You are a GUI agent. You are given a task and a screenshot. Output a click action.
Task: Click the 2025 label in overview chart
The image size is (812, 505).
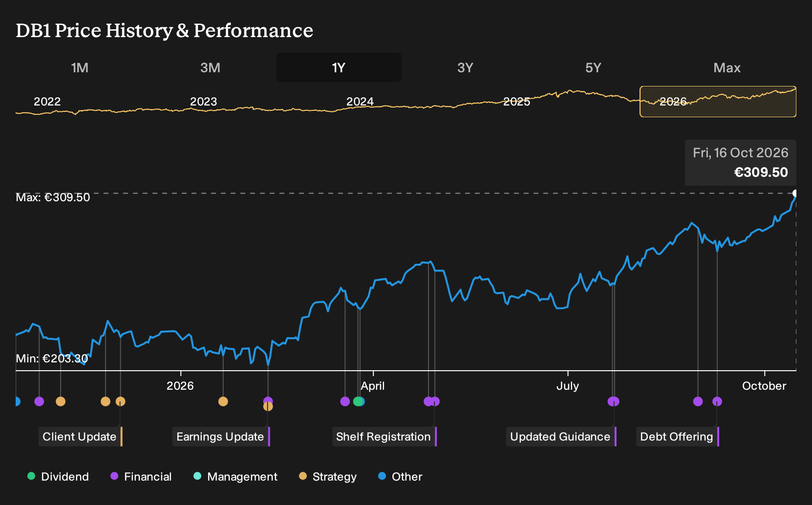[x=516, y=102]
